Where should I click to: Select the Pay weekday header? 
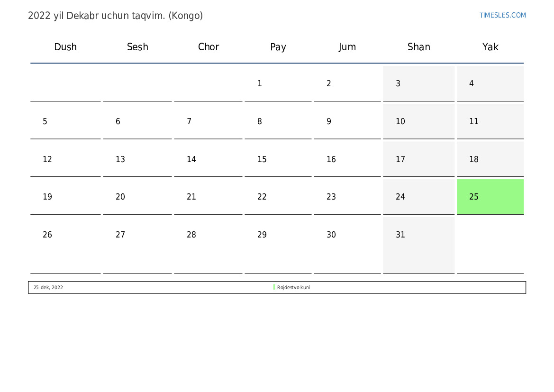tap(278, 47)
